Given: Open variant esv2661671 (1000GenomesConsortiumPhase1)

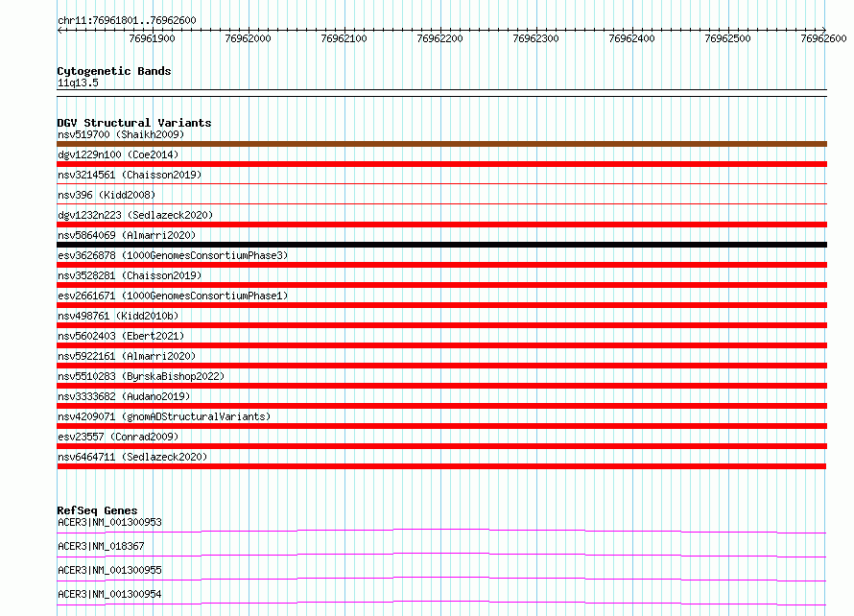Looking at the screenshot, I should click(x=173, y=296).
